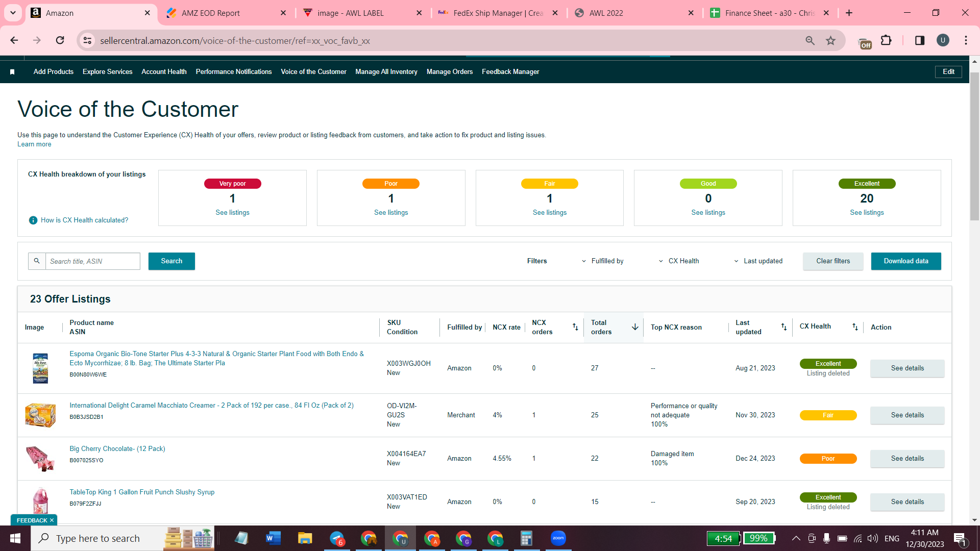
Task: Sort by Last updated column arrows
Action: (784, 327)
